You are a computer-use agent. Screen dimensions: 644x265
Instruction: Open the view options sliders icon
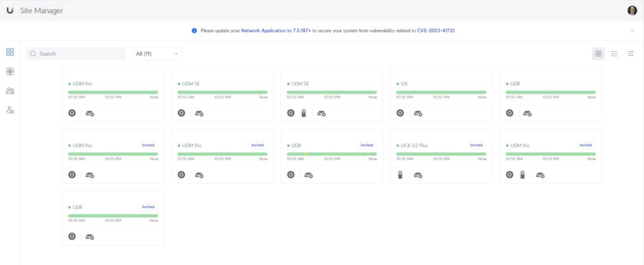point(631,54)
